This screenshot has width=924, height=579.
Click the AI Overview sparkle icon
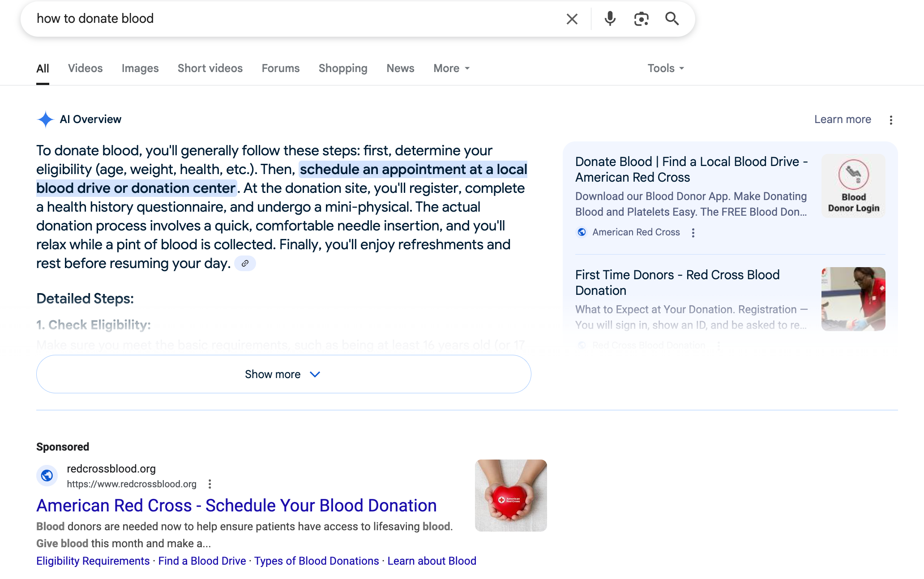tap(45, 119)
